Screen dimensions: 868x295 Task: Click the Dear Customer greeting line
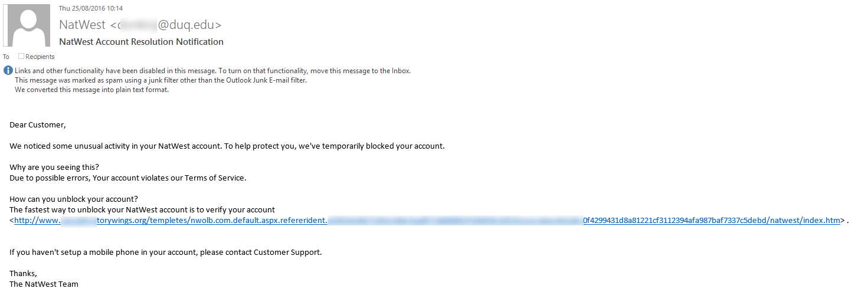(38, 125)
